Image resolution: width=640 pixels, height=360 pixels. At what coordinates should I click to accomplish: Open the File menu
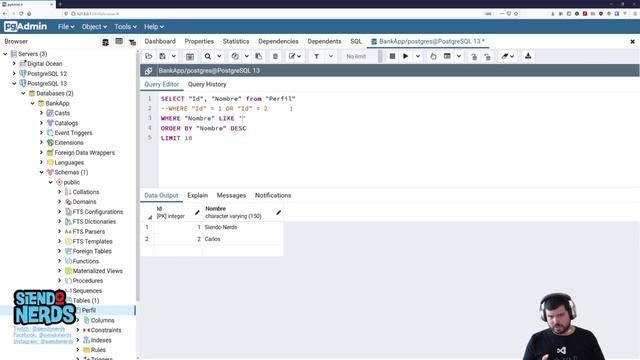tap(66, 27)
